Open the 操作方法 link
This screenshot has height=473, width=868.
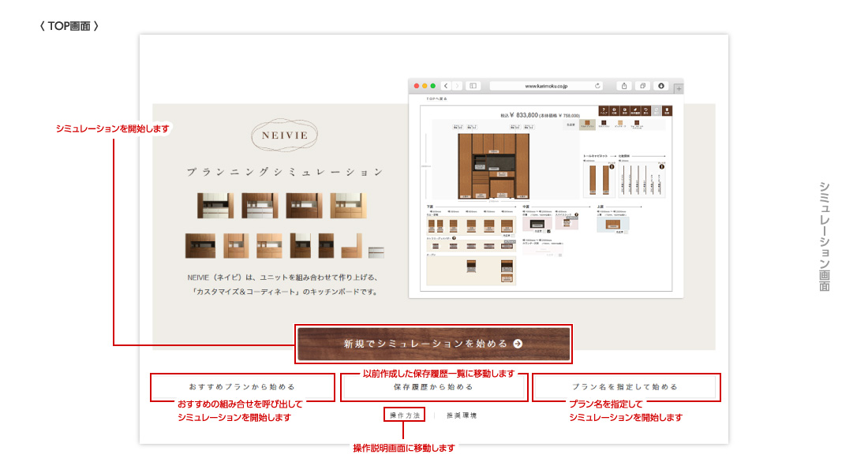click(406, 415)
